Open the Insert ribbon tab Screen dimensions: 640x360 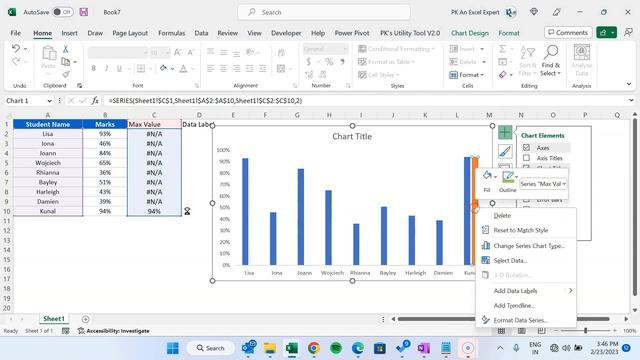click(x=69, y=33)
